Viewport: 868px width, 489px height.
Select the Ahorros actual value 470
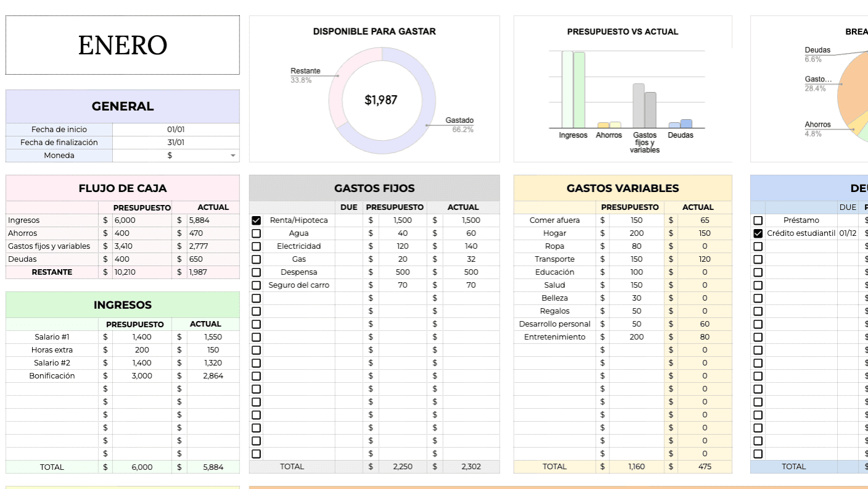[x=213, y=233]
